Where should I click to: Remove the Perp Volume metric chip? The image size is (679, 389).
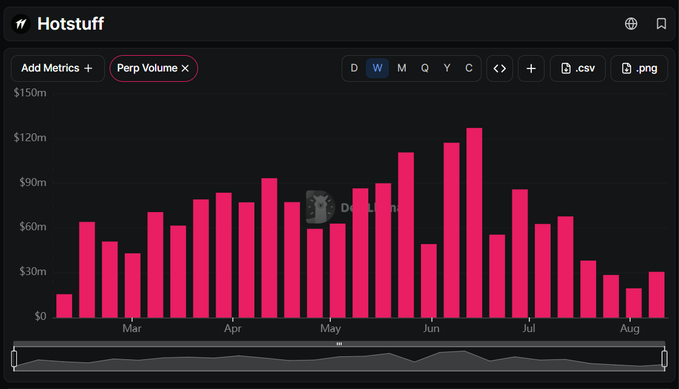click(185, 68)
